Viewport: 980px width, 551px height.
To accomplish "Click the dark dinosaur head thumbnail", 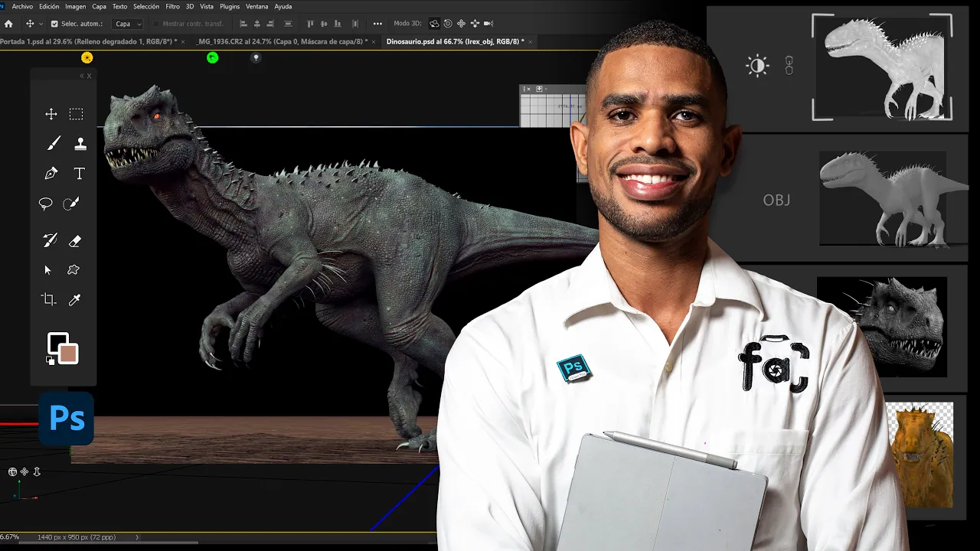I will pos(882,325).
